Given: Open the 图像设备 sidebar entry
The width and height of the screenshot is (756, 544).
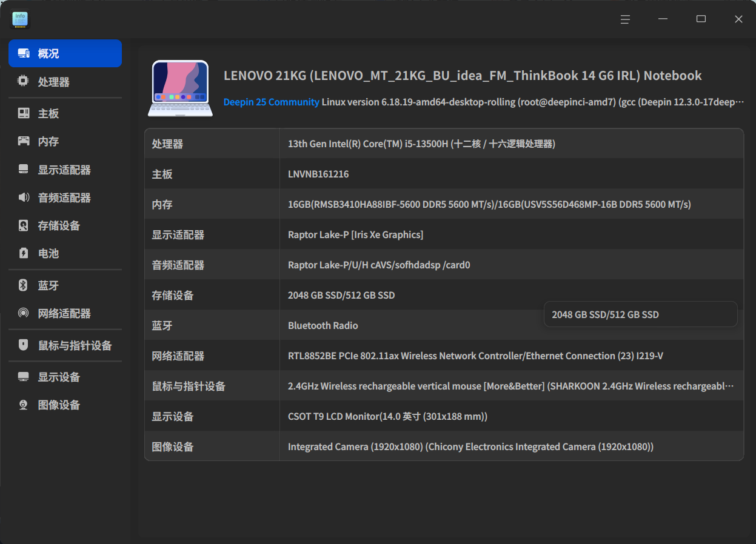Looking at the screenshot, I should pyautogui.click(x=65, y=405).
